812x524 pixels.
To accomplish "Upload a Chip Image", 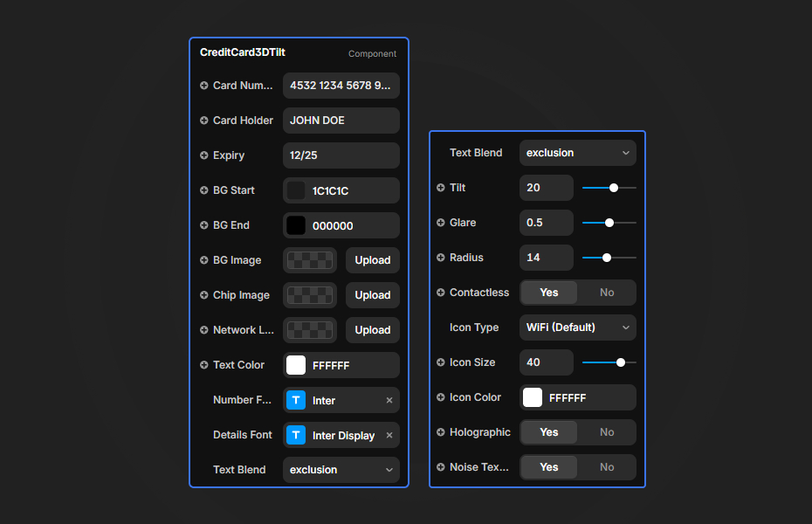I will [372, 295].
